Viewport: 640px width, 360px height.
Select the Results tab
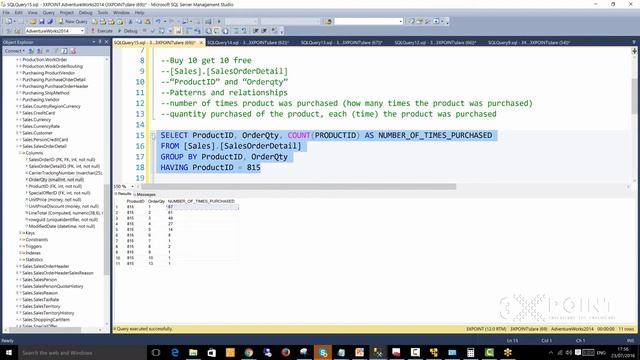coord(123,194)
